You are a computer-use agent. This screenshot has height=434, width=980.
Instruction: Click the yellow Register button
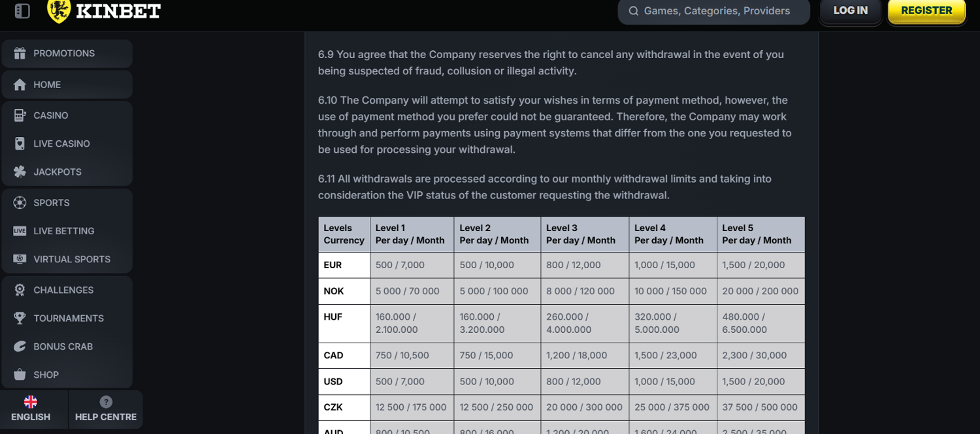coord(926,11)
